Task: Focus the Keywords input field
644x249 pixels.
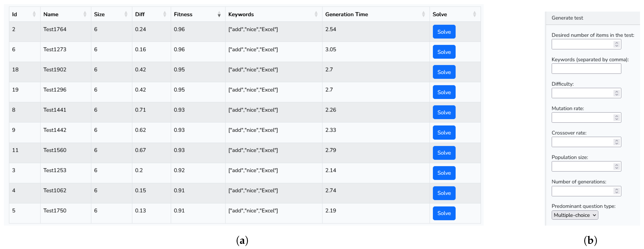Action: 586,69
